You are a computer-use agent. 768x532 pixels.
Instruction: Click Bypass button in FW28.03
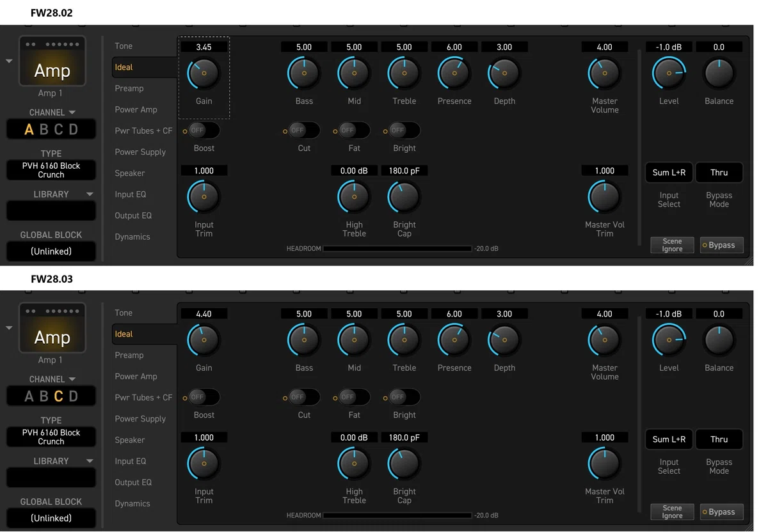tap(721, 512)
